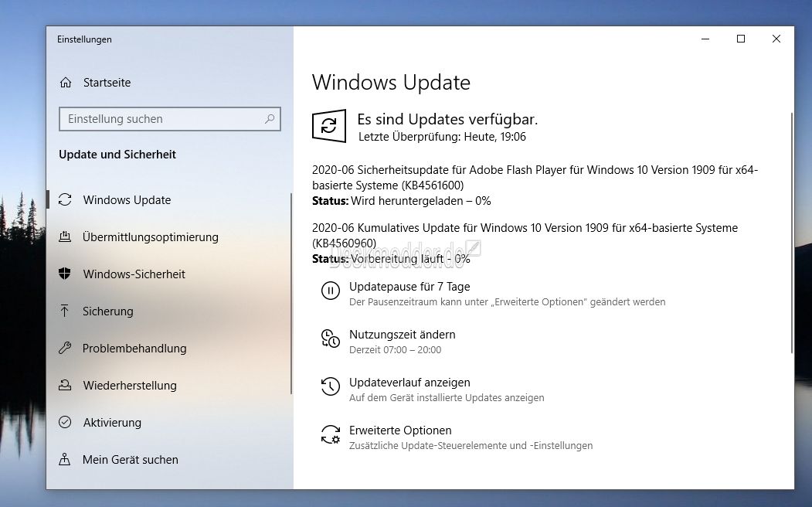
Task: Click the history icon for Updateverlauf
Action: (x=331, y=386)
